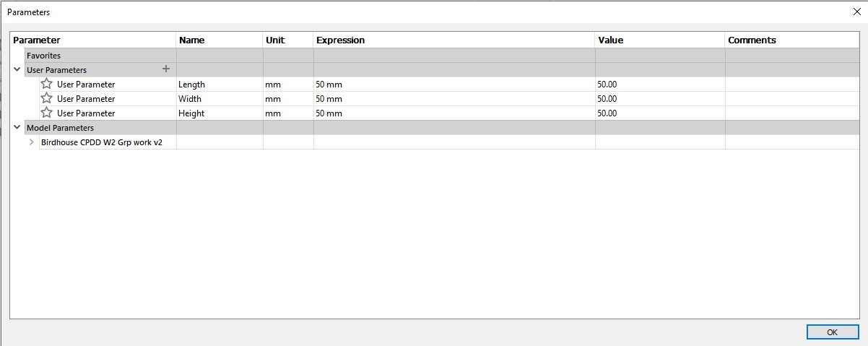
Task: Select the Model Parameters header row
Action: (442, 127)
